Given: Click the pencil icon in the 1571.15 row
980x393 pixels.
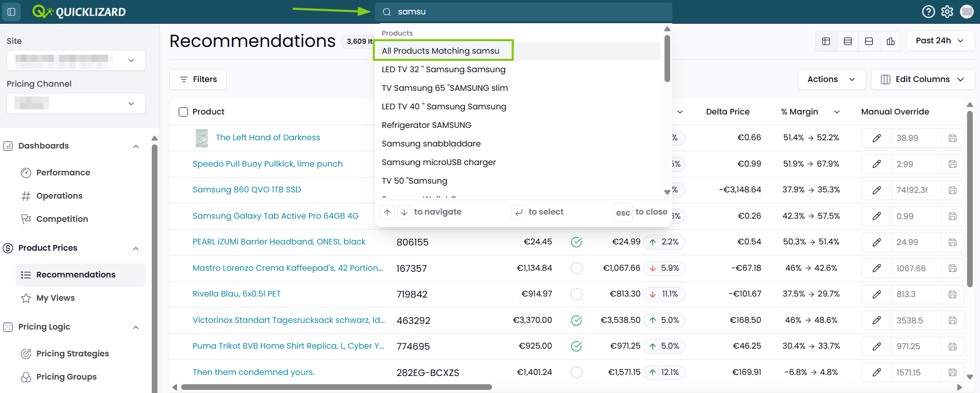Looking at the screenshot, I should pos(877,372).
